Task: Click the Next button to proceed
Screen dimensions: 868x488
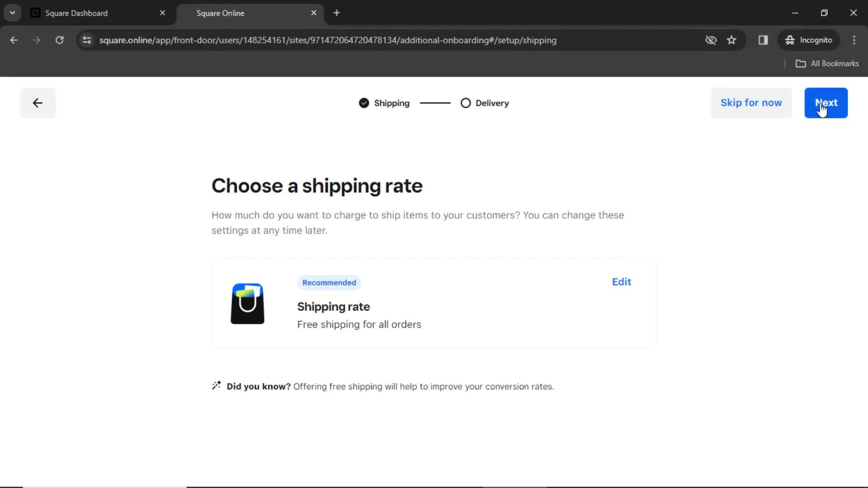Action: click(x=826, y=103)
